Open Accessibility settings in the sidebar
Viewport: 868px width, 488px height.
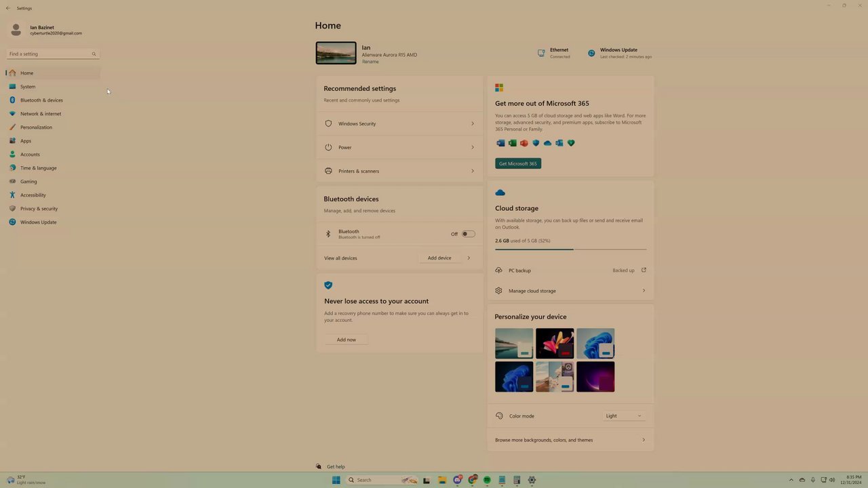point(53,195)
